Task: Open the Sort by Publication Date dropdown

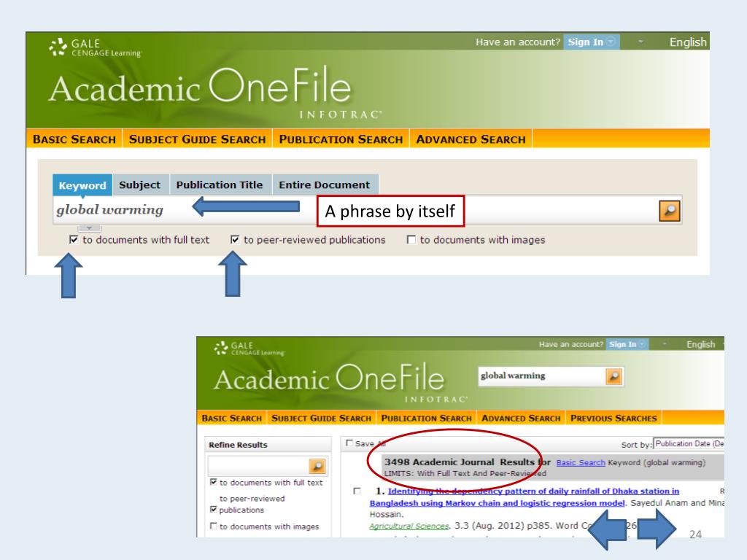Action: coord(689,443)
